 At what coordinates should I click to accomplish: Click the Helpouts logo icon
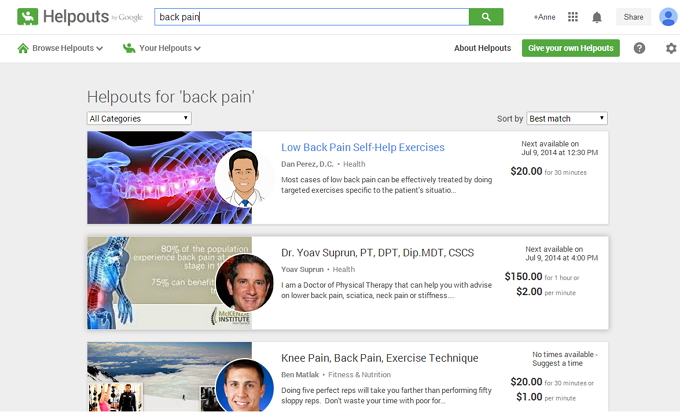[27, 17]
